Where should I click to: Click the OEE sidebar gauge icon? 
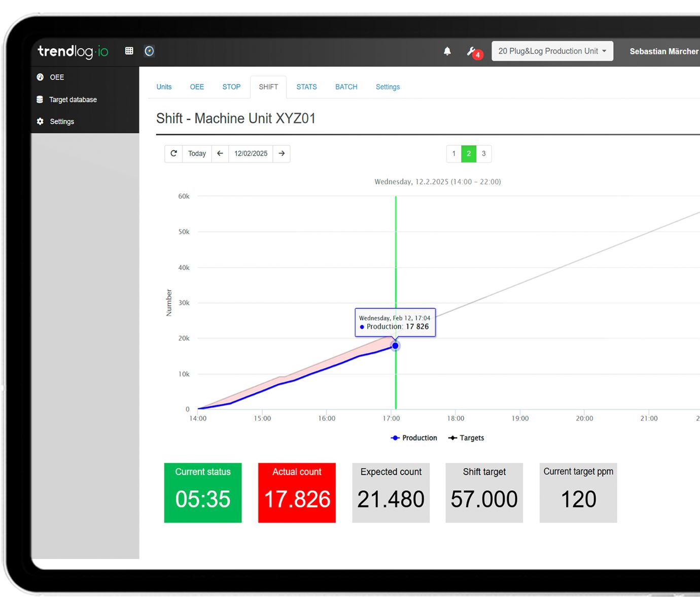(40, 77)
